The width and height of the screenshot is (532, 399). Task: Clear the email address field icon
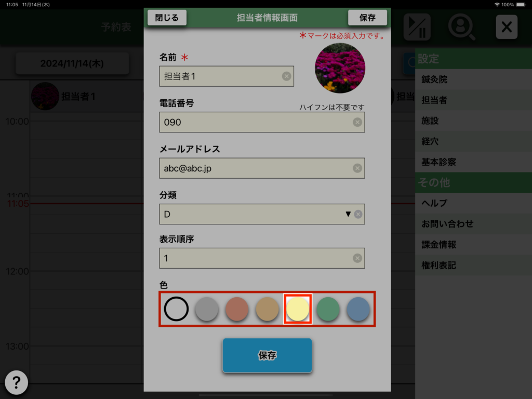(x=357, y=168)
